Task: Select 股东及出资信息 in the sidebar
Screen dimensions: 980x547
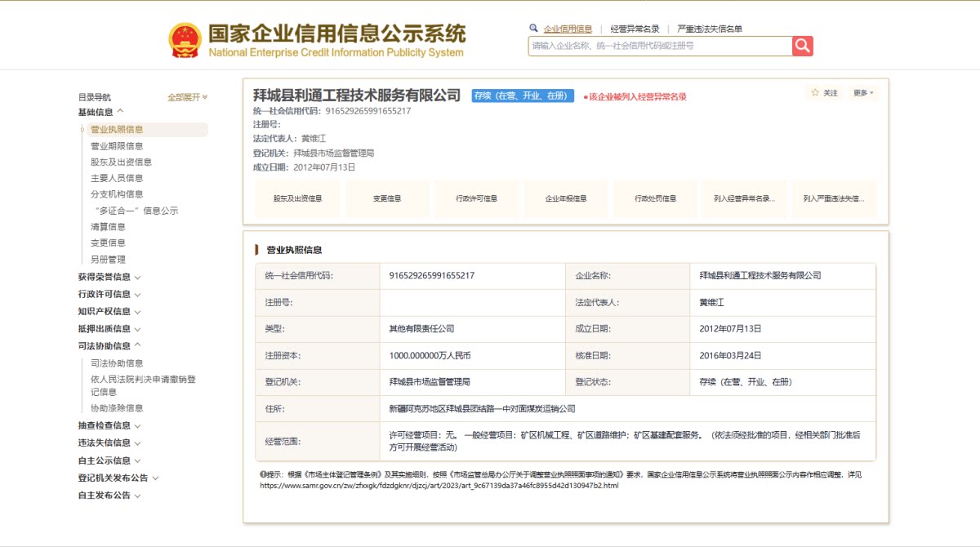Action: point(121,162)
